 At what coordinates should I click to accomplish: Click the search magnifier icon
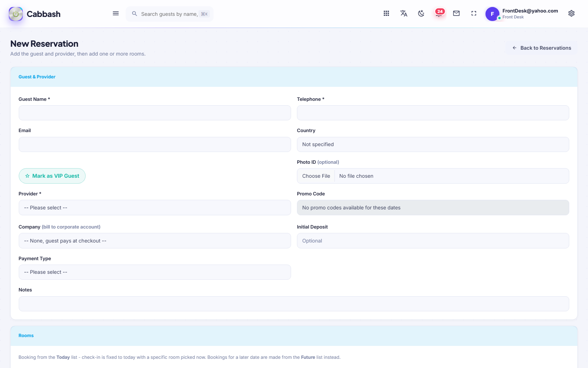tap(135, 14)
